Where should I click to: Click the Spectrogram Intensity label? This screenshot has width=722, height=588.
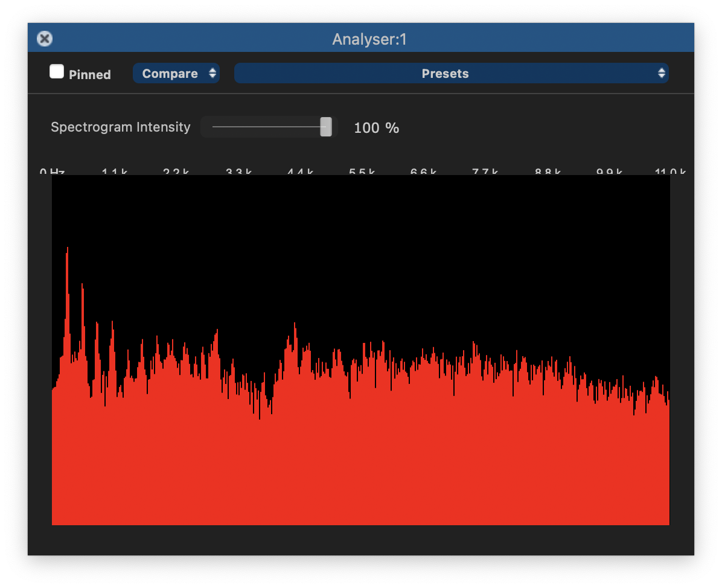pyautogui.click(x=120, y=127)
